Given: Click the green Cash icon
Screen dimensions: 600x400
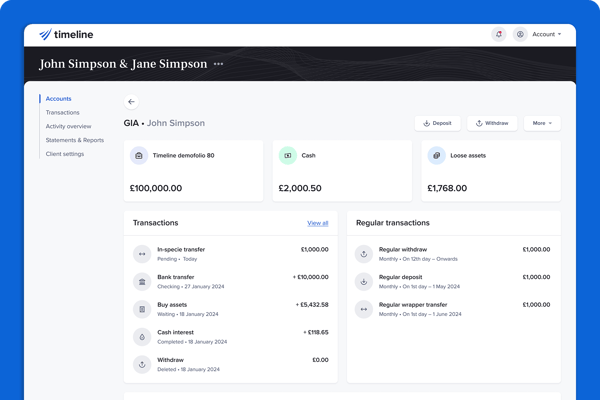Looking at the screenshot, I should (287, 156).
